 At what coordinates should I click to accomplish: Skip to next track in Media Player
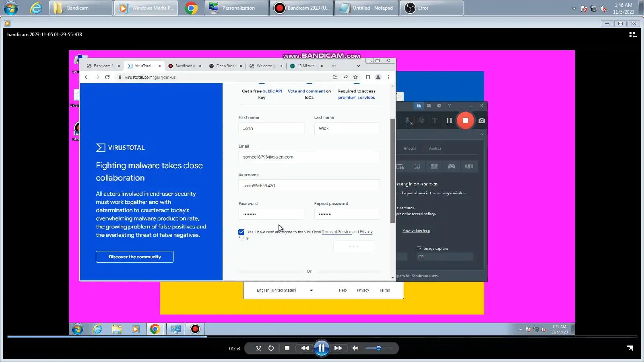tap(338, 348)
